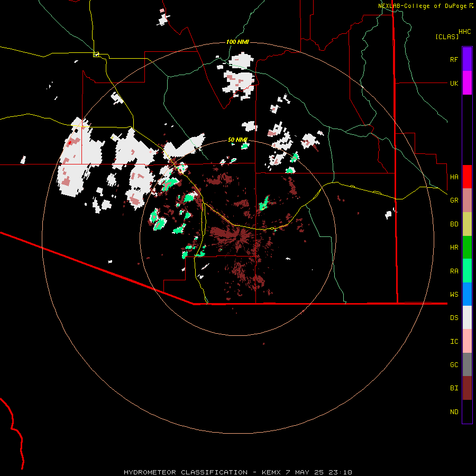Click the ND black legend swatch
The width and height of the screenshot is (476, 476).
[467, 411]
